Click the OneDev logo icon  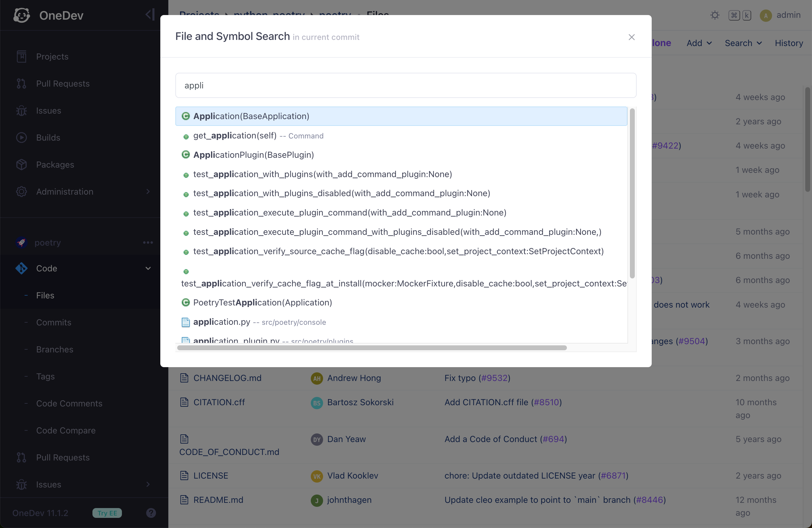pos(21,15)
